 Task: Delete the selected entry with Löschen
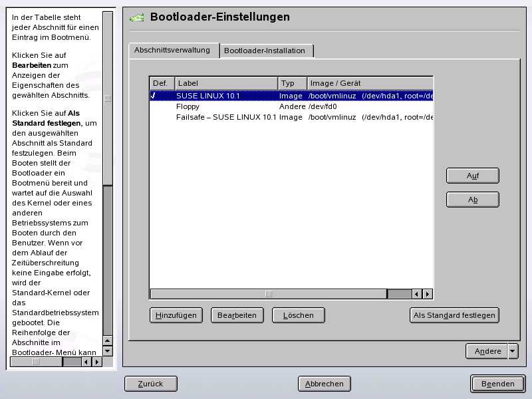(x=298, y=315)
